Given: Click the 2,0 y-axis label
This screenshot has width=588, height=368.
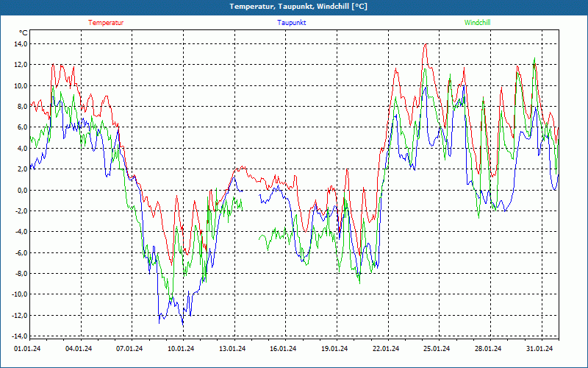Looking at the screenshot, I should [x=22, y=169].
